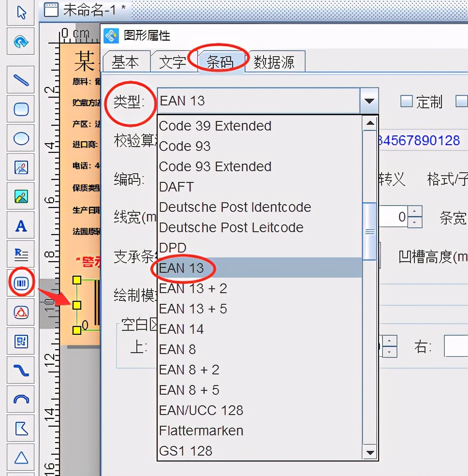Click the yellow middle-left resize handle
468x476 pixels.
77,305
